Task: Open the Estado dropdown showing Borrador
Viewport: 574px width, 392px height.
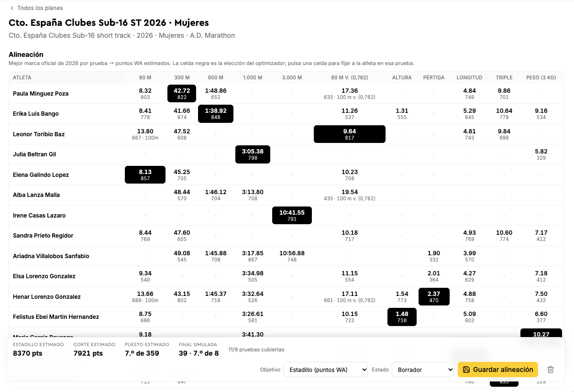Action: (423, 370)
